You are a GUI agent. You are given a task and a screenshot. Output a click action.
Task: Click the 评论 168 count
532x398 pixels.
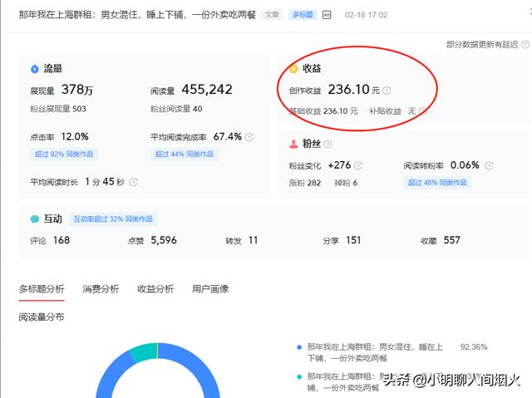tap(62, 240)
